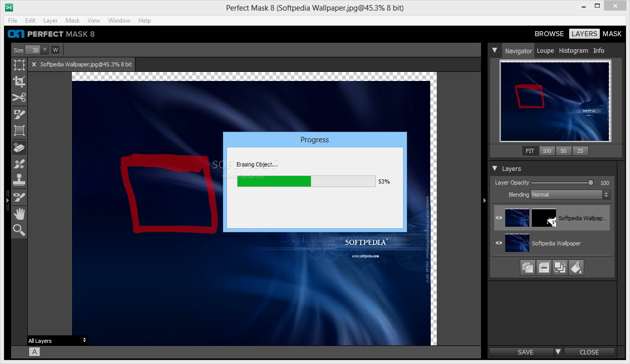The height and width of the screenshot is (364, 630).
Task: Select the Perfect Eraser tool
Action: point(19,147)
